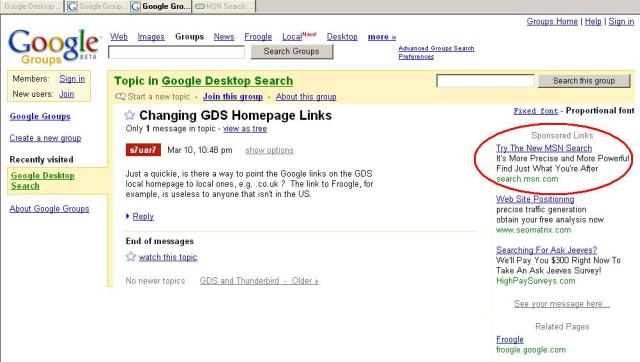Screen dimensions: 640x362
Task: Click the HighPaySurveys.com URL text
Action: coord(536,281)
